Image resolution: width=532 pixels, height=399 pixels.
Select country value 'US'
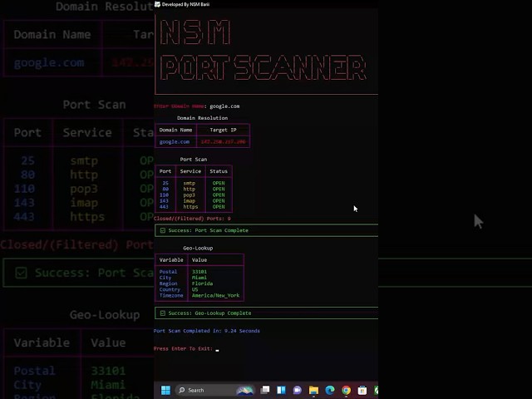tap(195, 289)
